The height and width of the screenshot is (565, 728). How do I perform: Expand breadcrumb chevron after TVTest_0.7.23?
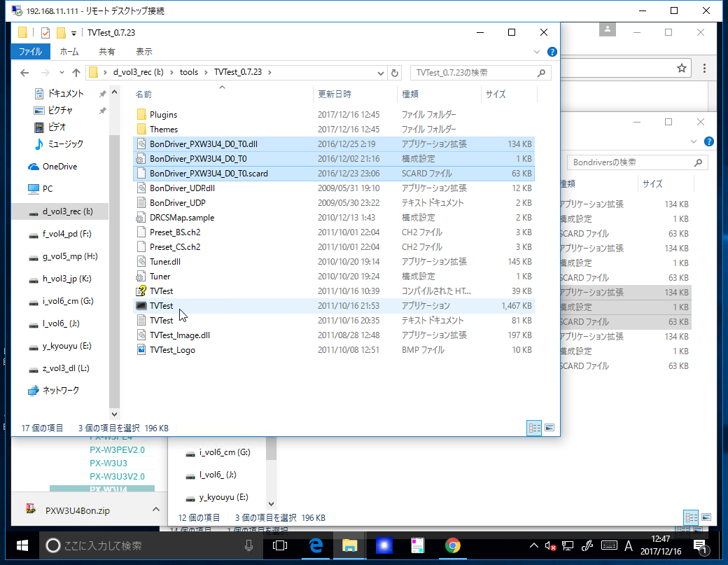pos(269,72)
